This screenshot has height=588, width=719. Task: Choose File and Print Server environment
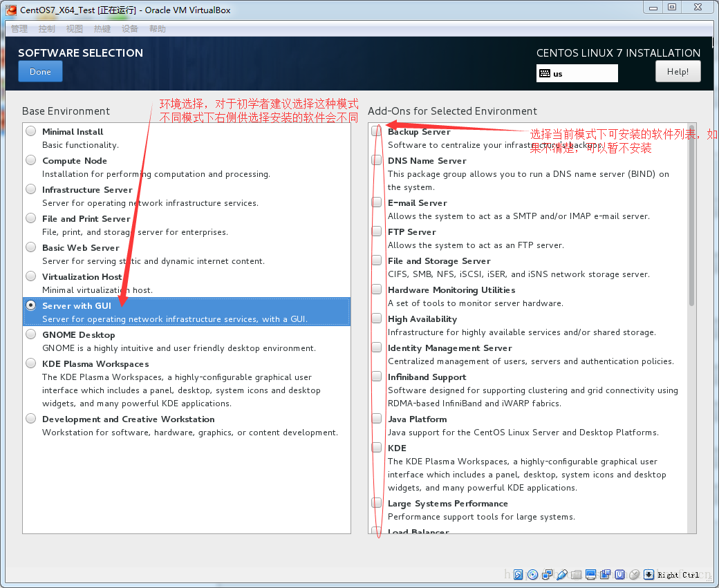[30, 218]
